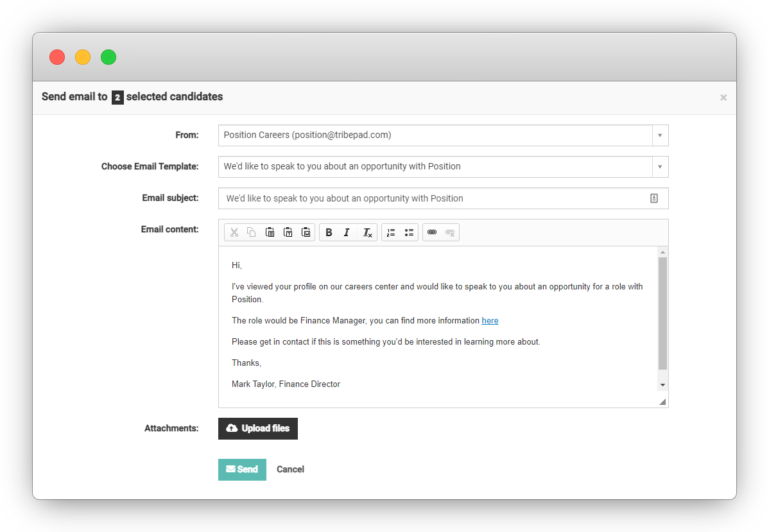The image size is (769, 532).
Task: Select Paste as plain text icon
Action: [288, 232]
